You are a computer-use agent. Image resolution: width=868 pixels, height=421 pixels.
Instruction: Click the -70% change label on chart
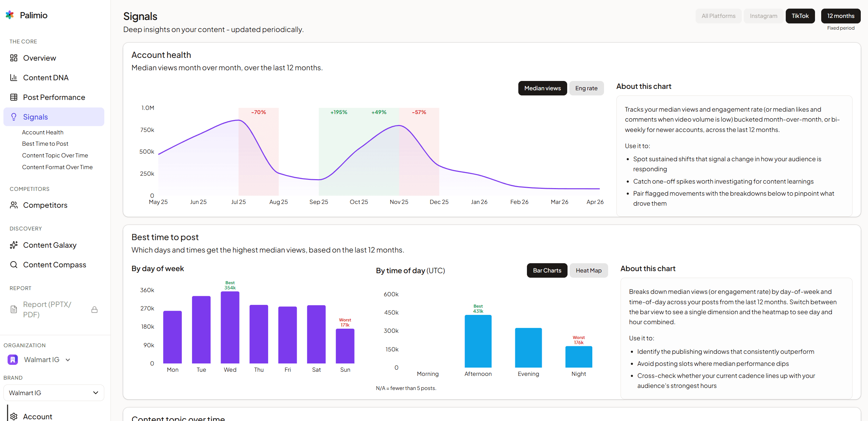[258, 112]
